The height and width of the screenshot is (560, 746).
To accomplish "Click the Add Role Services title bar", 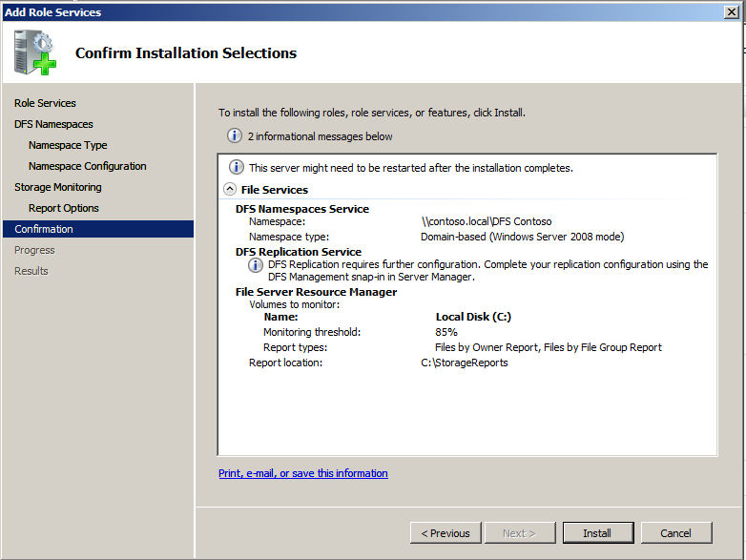I will coord(363,11).
